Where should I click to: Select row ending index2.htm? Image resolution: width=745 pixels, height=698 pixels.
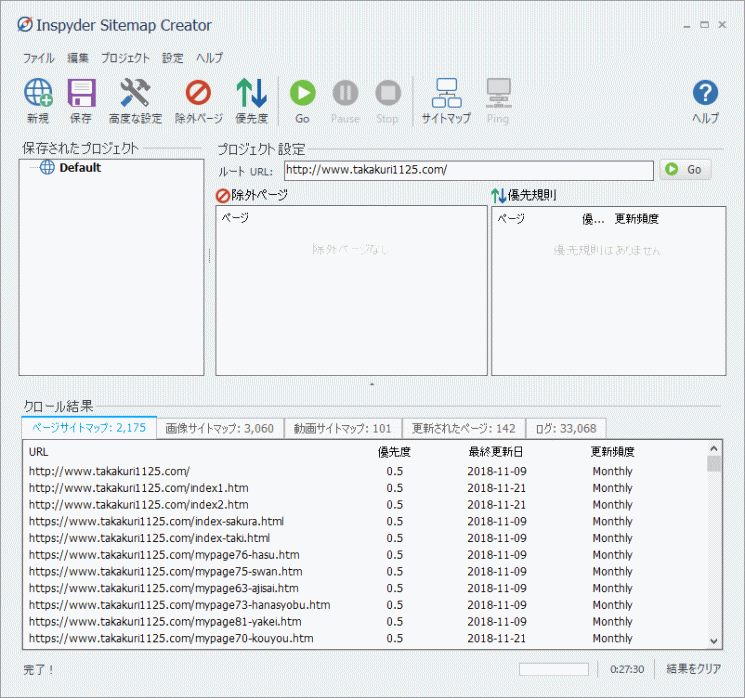tap(365, 505)
